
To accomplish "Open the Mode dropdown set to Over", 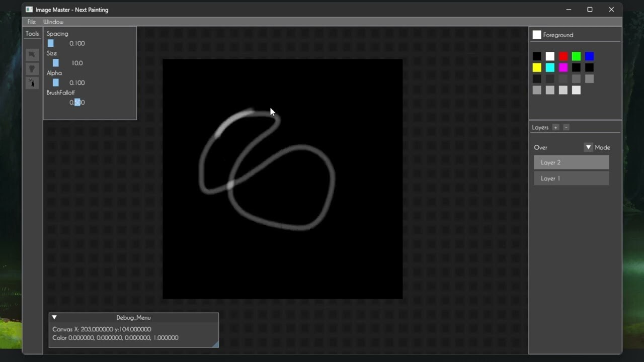I will click(588, 147).
